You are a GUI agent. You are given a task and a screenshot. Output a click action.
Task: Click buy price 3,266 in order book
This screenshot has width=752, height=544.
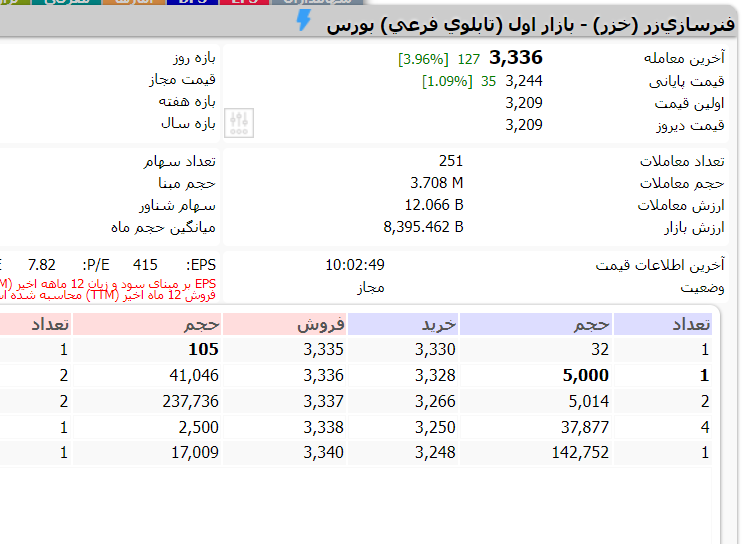point(435,401)
